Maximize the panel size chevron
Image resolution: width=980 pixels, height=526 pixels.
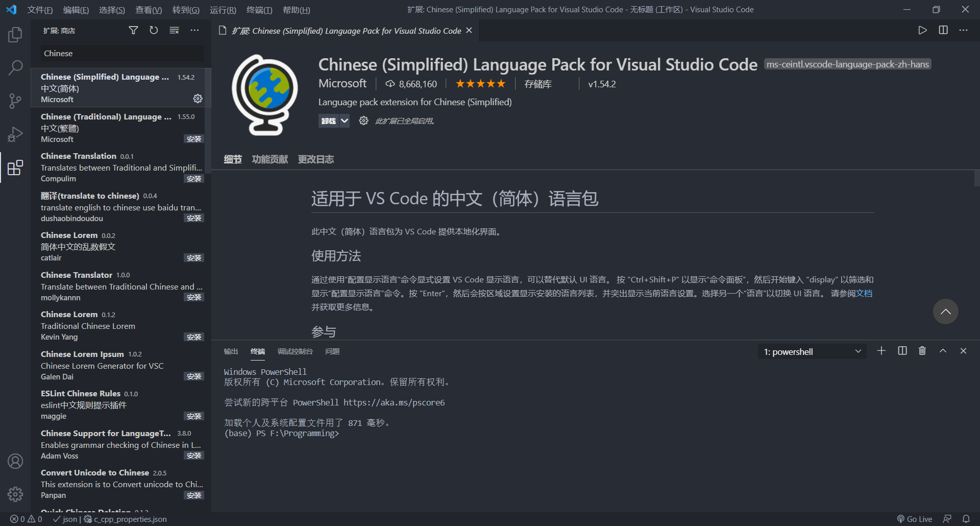coord(943,351)
